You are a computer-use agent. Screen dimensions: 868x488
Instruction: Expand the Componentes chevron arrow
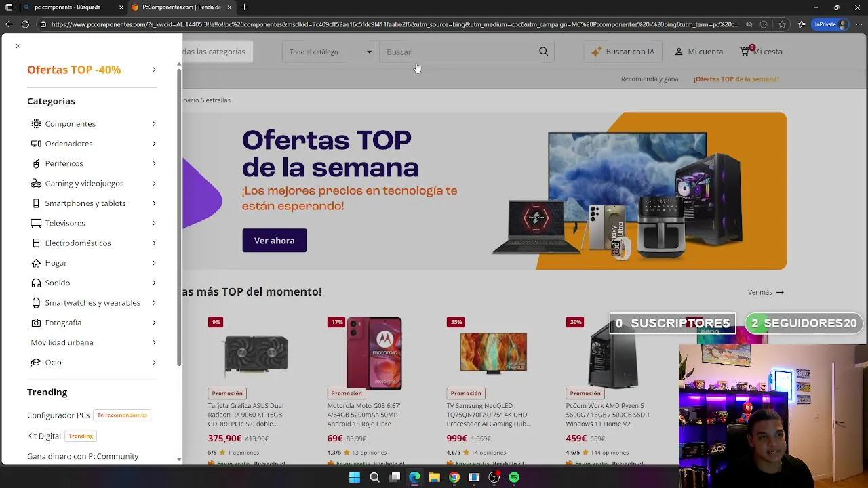click(x=154, y=124)
